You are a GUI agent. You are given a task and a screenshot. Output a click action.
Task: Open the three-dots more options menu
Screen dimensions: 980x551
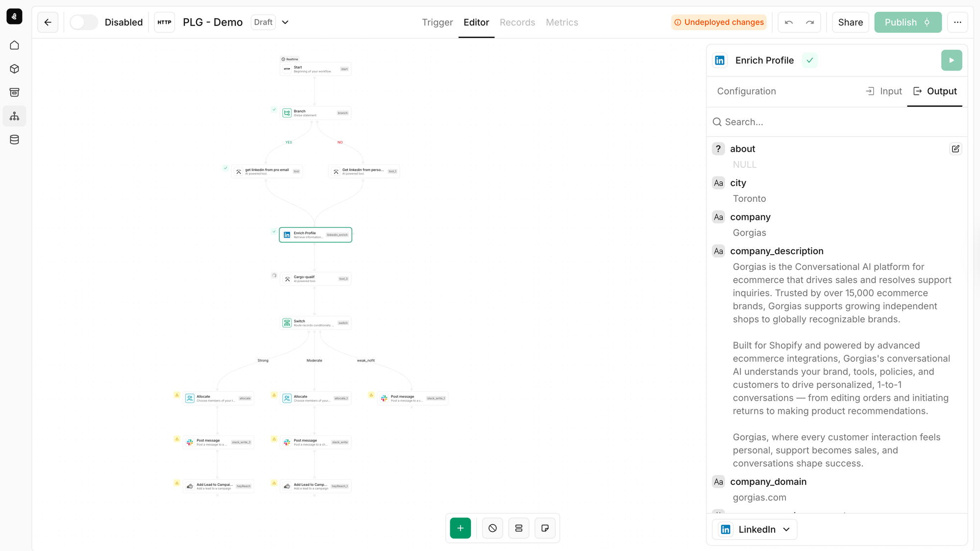point(957,22)
